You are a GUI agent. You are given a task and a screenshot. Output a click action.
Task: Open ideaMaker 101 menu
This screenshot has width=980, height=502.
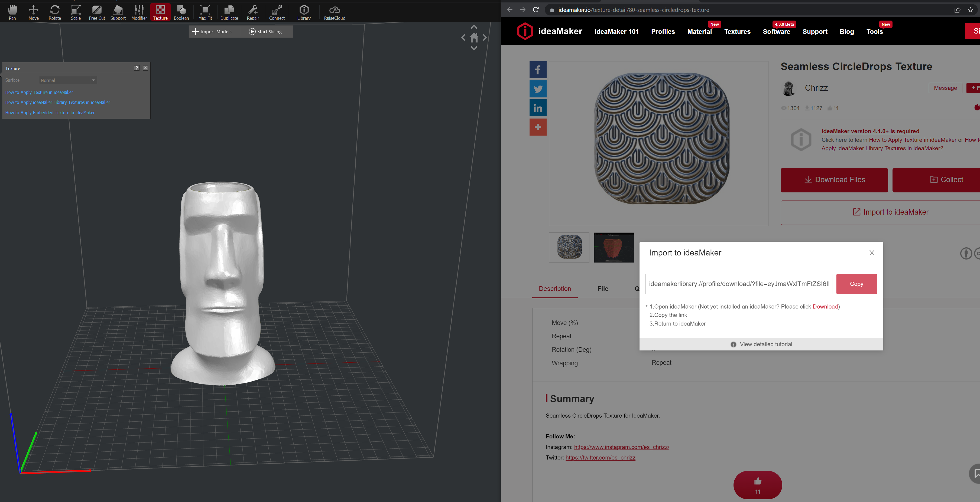(x=617, y=32)
